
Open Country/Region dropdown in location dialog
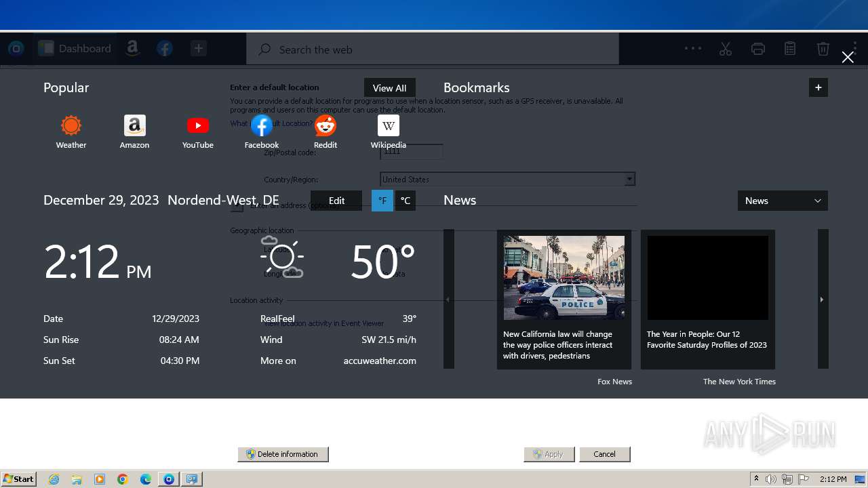[507, 179]
